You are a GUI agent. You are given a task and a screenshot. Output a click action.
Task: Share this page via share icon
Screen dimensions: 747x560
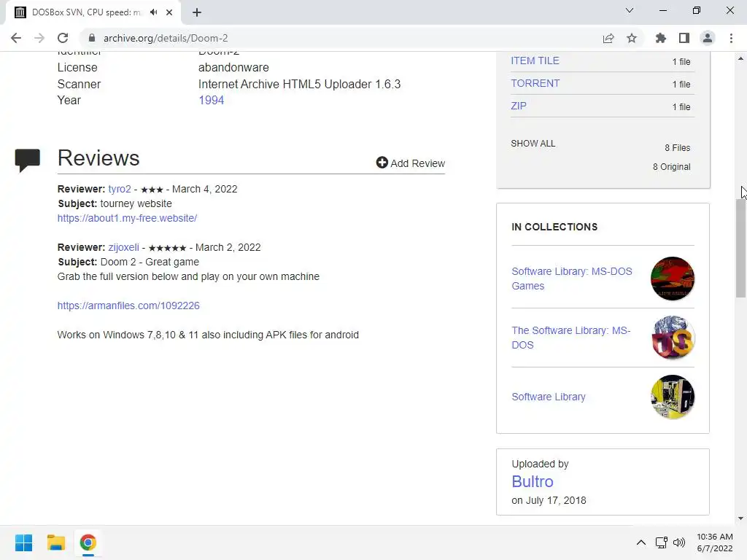click(608, 38)
